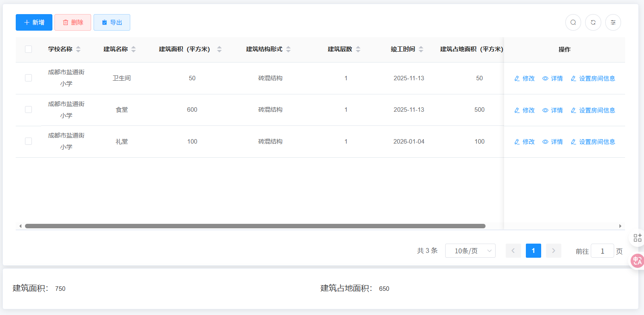Check the 礼堂 row checkbox
This screenshot has width=644, height=315.
pos(28,141)
